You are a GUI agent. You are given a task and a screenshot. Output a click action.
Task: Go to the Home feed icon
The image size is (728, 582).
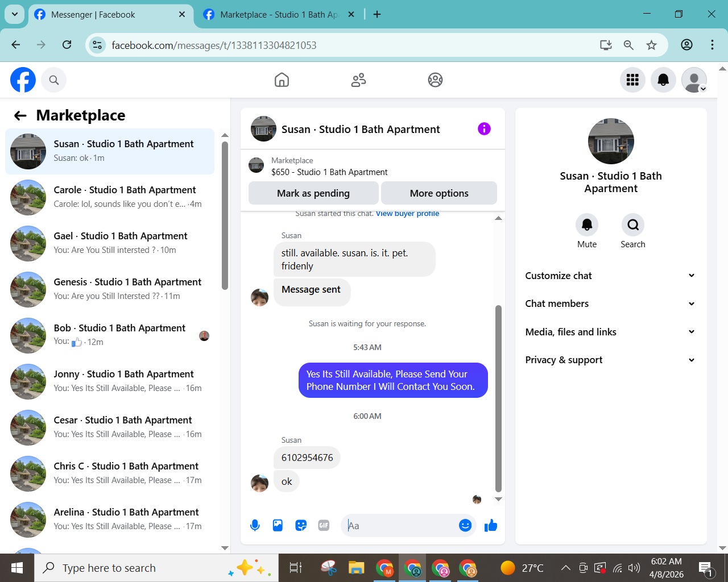(x=282, y=80)
